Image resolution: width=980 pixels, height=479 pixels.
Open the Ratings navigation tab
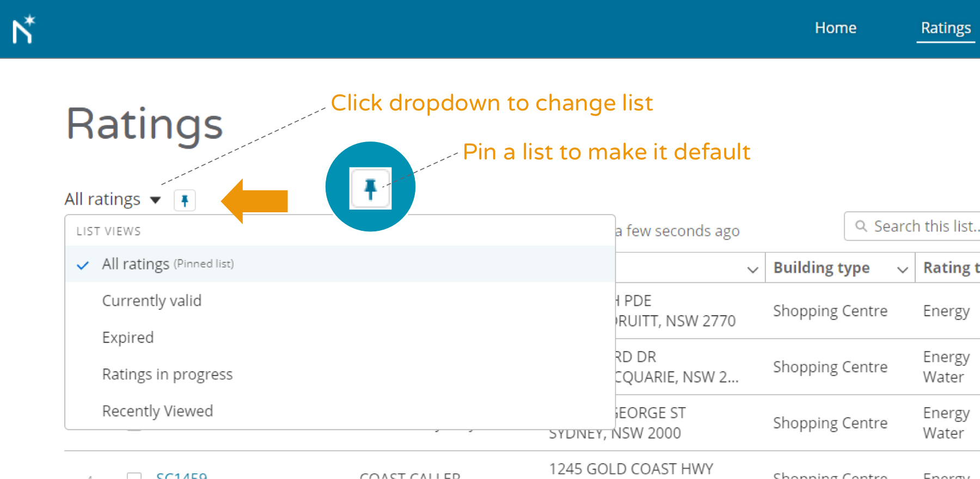(945, 28)
